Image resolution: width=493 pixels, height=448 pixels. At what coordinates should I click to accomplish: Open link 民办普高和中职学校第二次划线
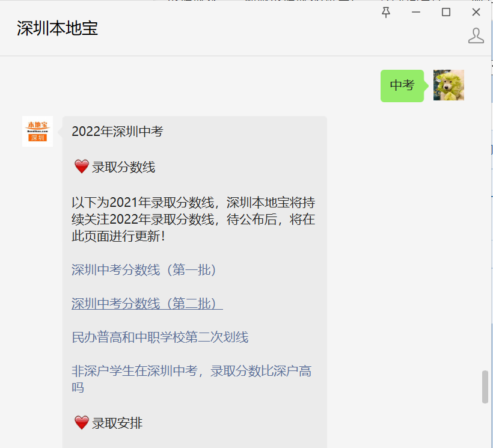(160, 337)
